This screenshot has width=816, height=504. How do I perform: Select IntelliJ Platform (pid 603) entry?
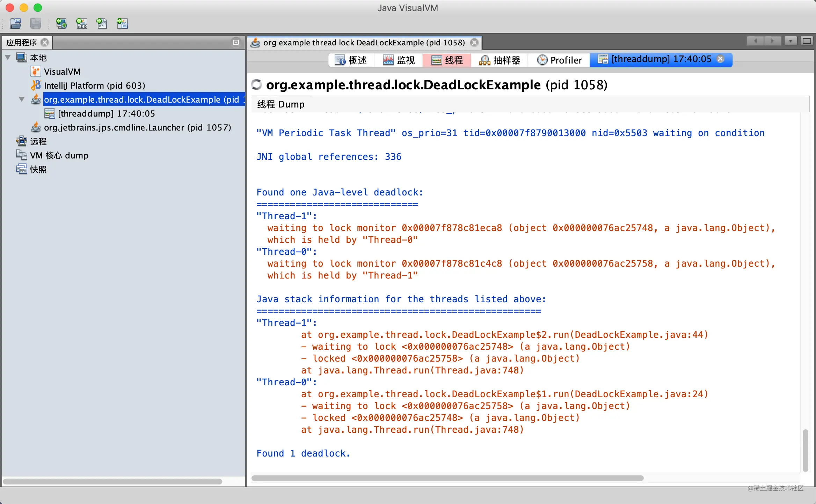click(94, 86)
